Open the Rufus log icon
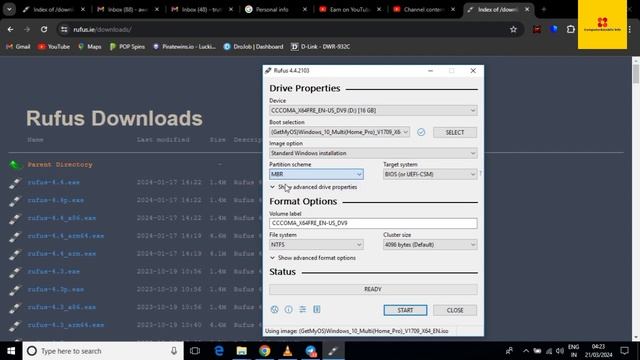This screenshot has width=640, height=360. point(317,309)
